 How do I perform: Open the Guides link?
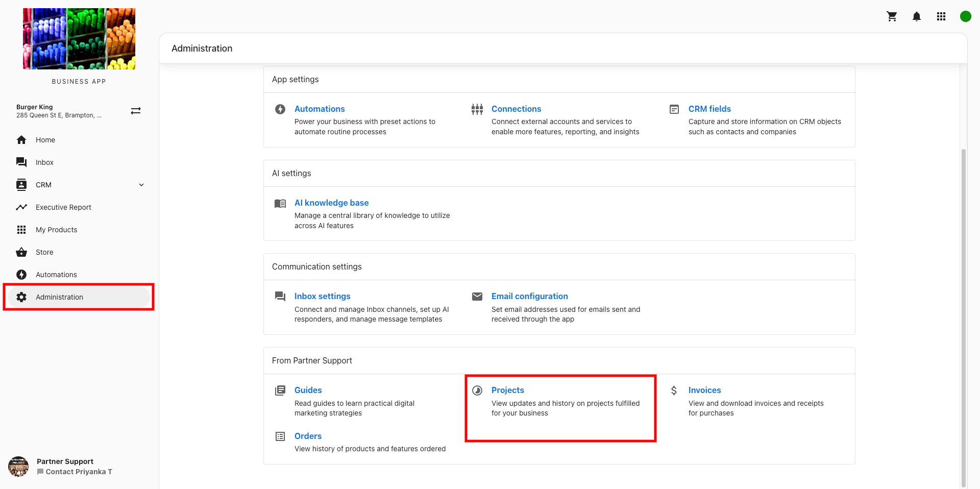(x=308, y=390)
